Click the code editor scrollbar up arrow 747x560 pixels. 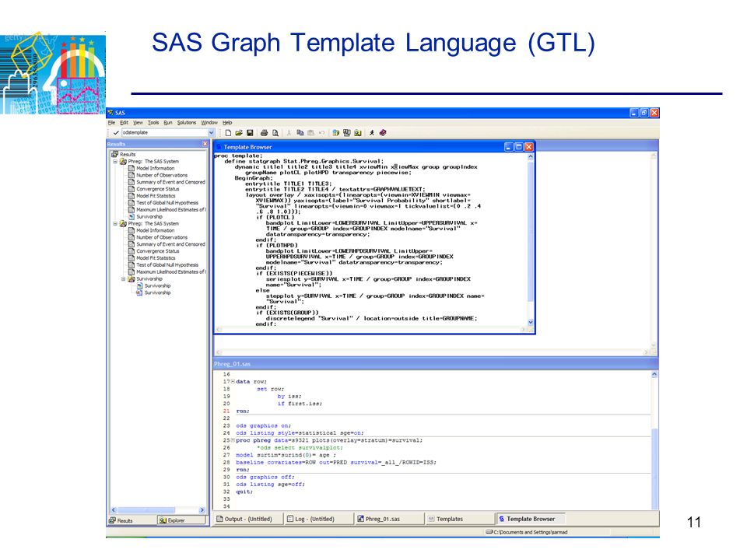click(654, 375)
